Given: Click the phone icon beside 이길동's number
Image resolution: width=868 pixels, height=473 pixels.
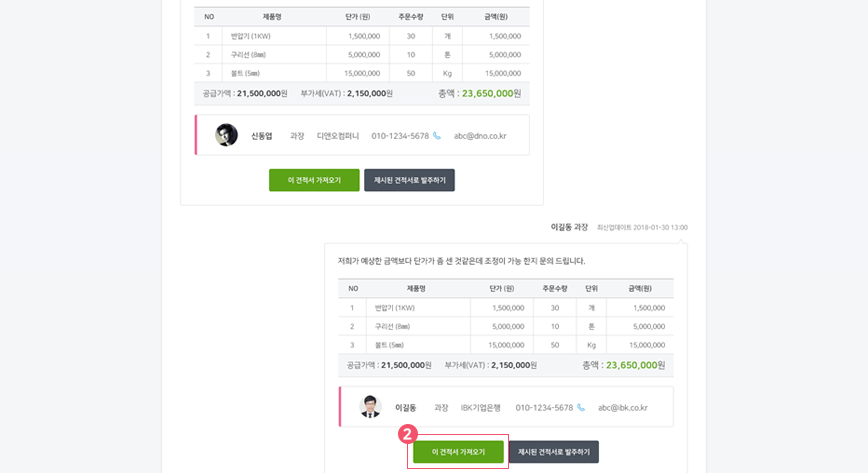Looking at the screenshot, I should tap(581, 408).
